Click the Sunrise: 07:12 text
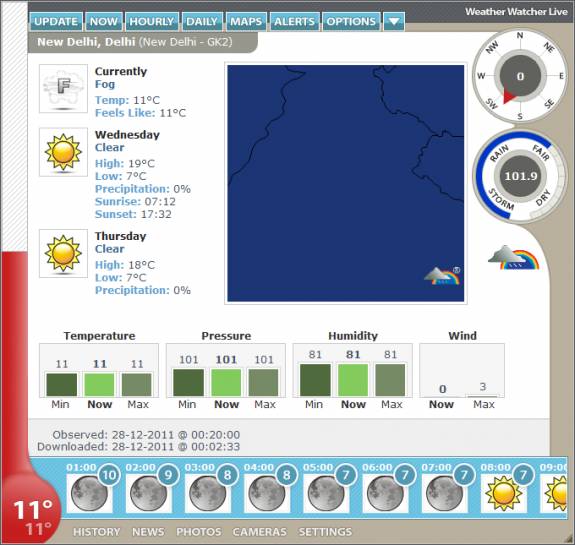This screenshot has height=545, width=575. coord(135,201)
